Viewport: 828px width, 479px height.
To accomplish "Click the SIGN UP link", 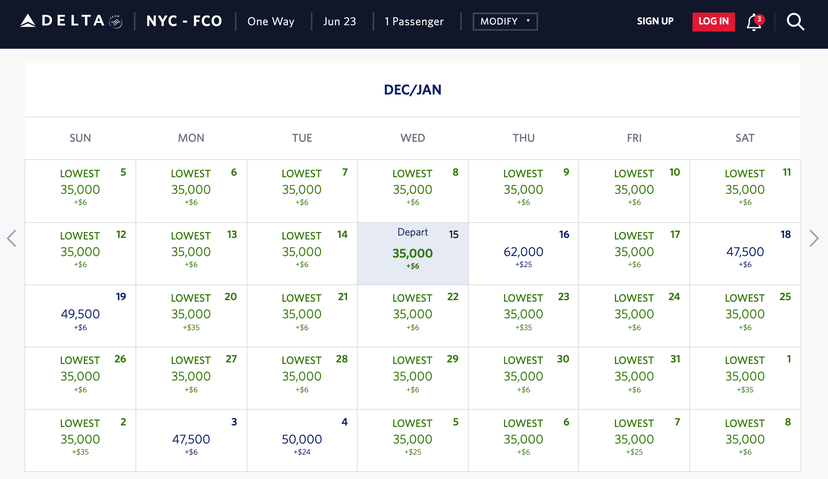I will (655, 21).
